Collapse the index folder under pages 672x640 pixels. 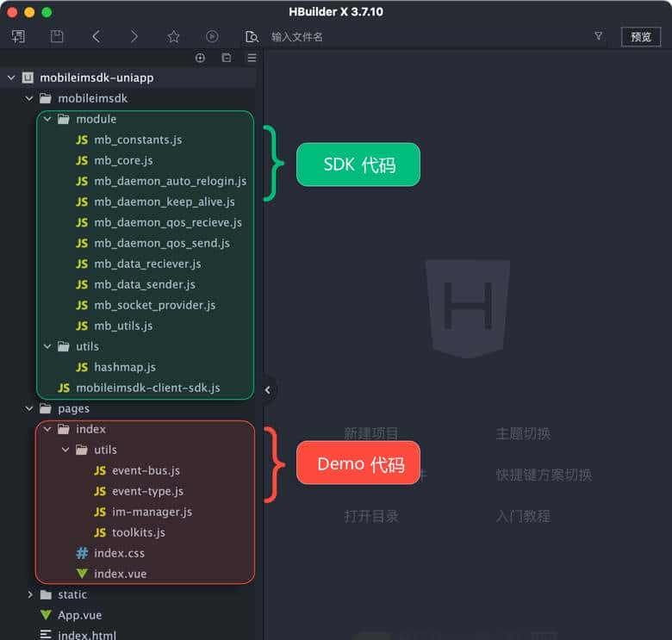(47, 429)
